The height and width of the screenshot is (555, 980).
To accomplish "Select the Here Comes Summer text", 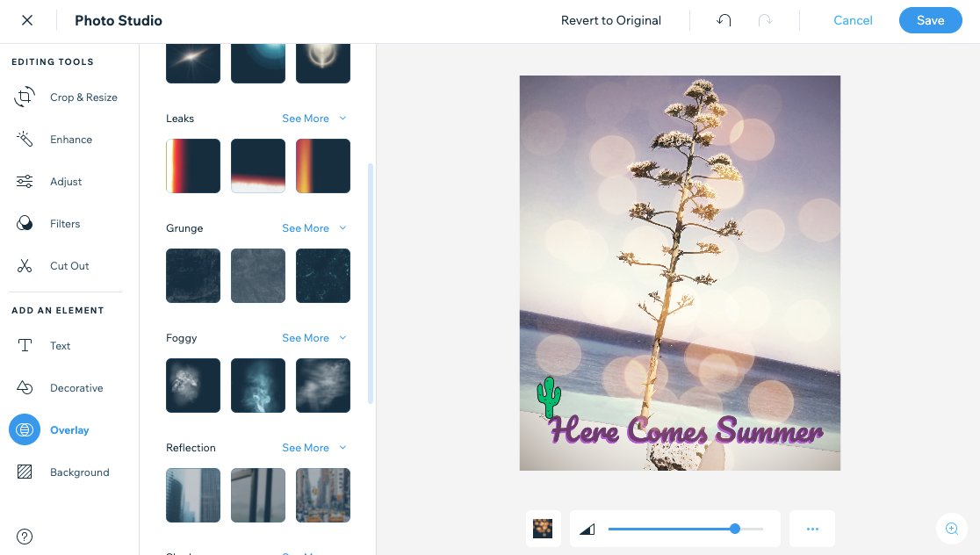I will click(x=686, y=430).
